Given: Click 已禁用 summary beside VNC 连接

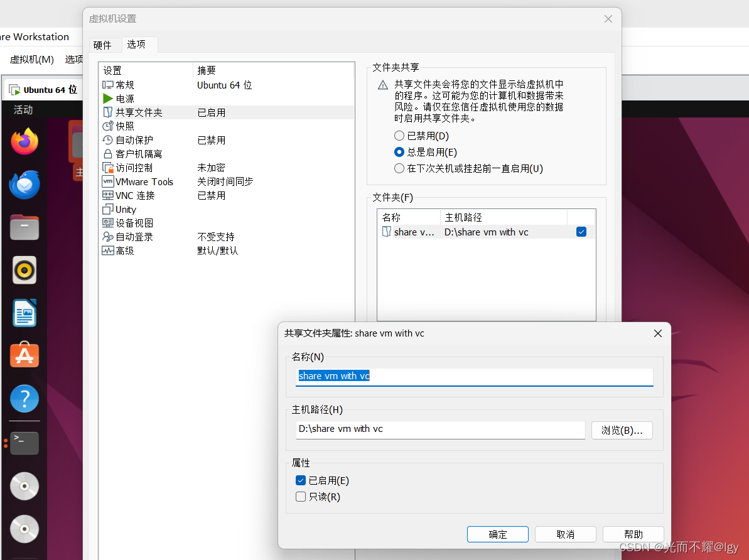Looking at the screenshot, I should [211, 195].
